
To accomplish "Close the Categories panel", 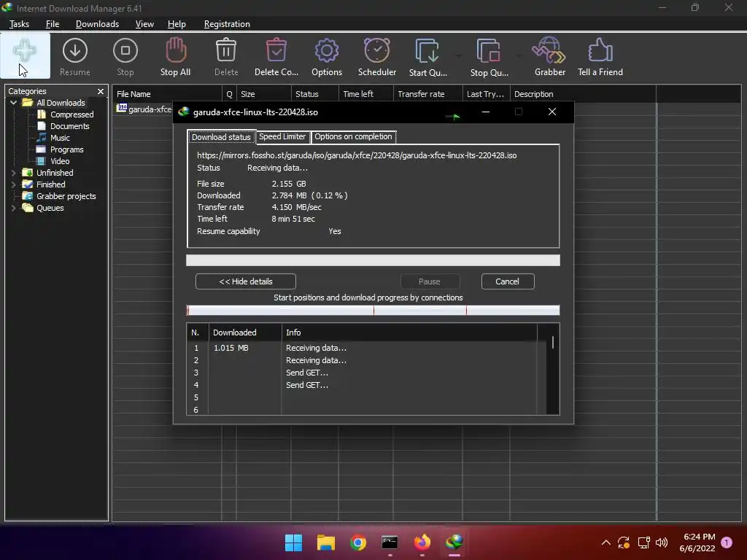I will [101, 91].
